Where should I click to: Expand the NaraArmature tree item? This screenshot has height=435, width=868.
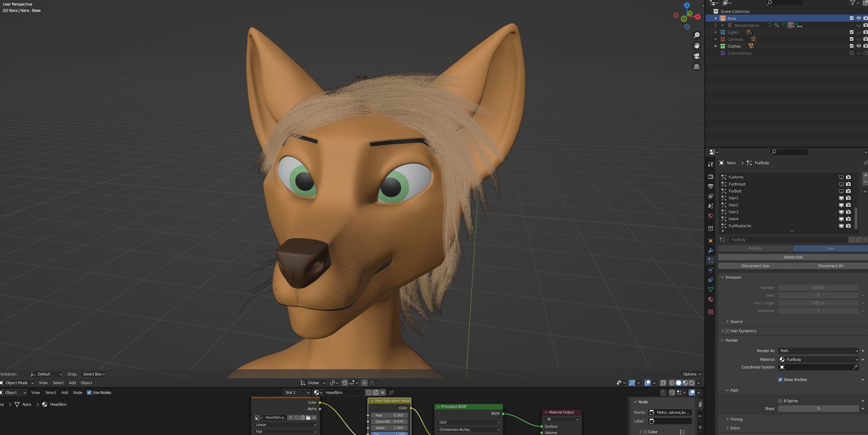point(723,25)
